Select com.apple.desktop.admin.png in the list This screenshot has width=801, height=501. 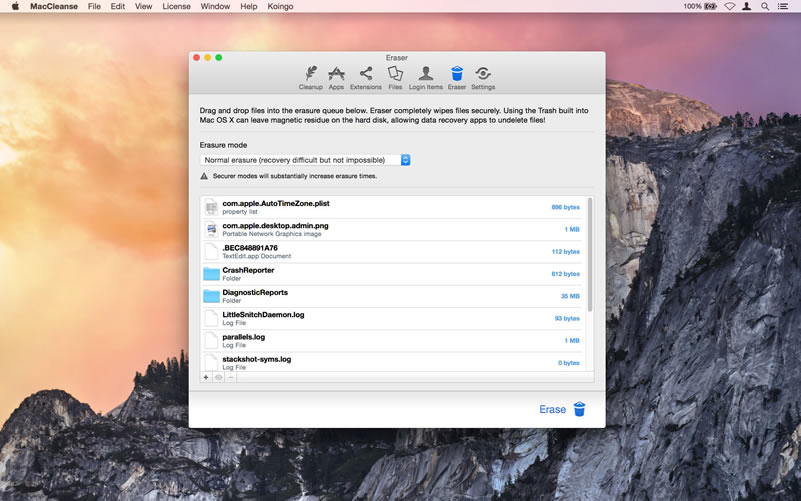click(390, 229)
